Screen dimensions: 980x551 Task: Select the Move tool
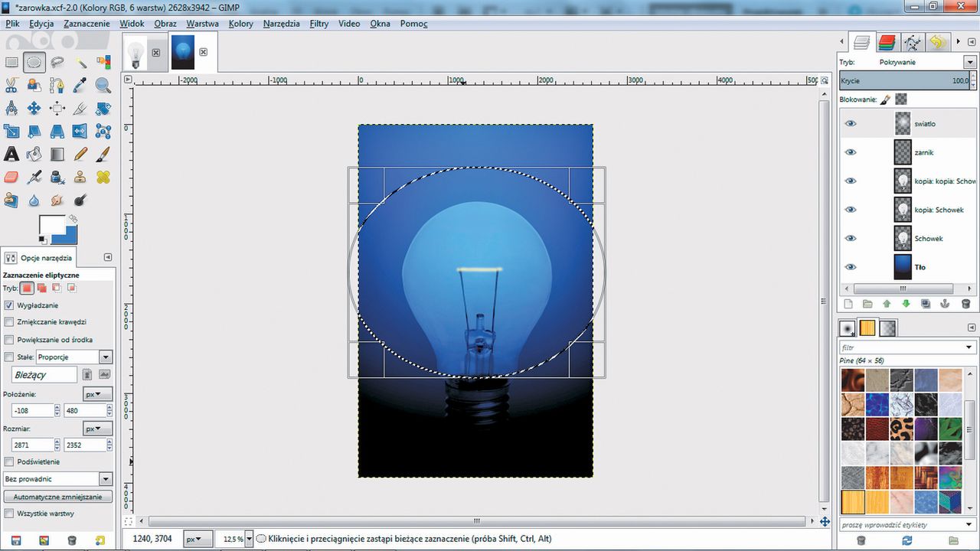34,109
